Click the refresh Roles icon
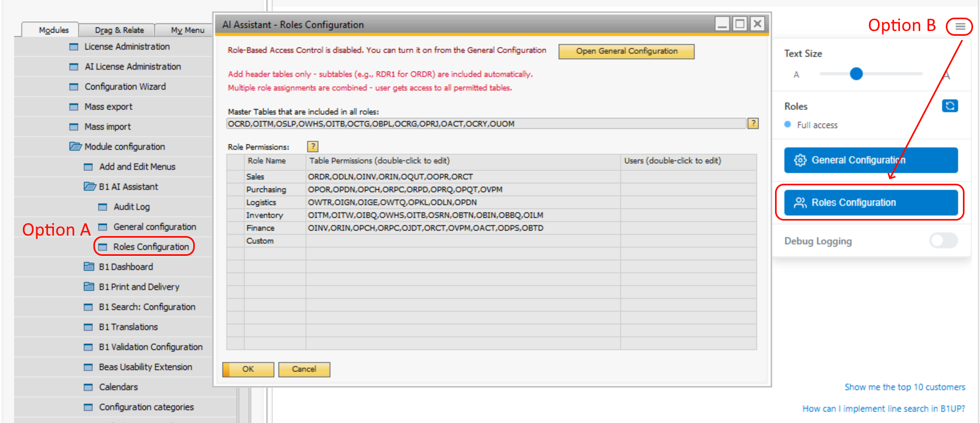The height and width of the screenshot is (423, 980). (x=950, y=106)
